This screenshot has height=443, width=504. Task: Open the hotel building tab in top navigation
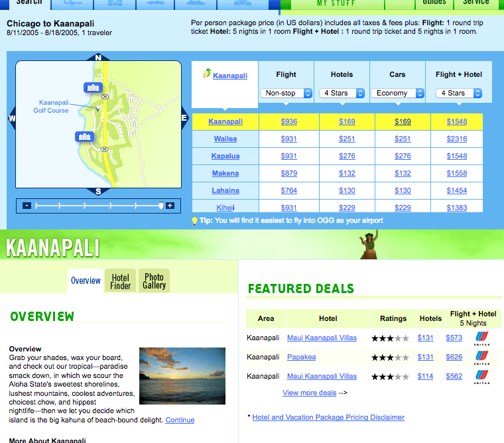click(x=115, y=4)
